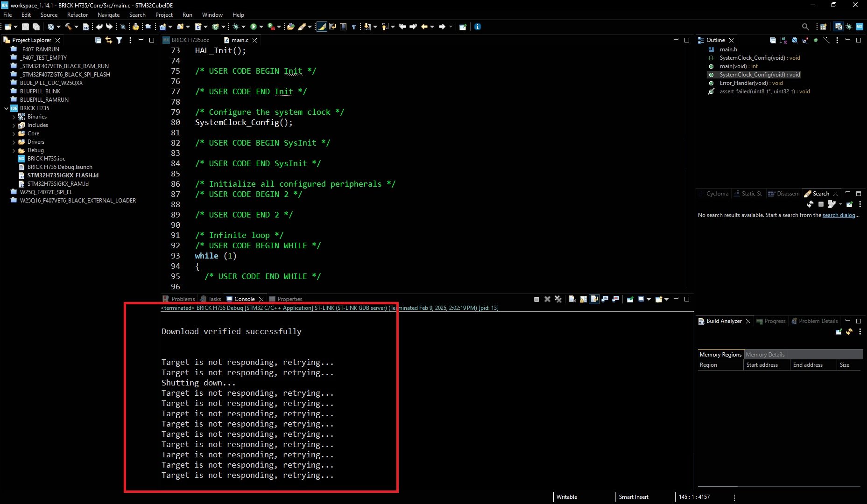
Task: Open the Build hammer dropdown arrow
Action: 76,27
